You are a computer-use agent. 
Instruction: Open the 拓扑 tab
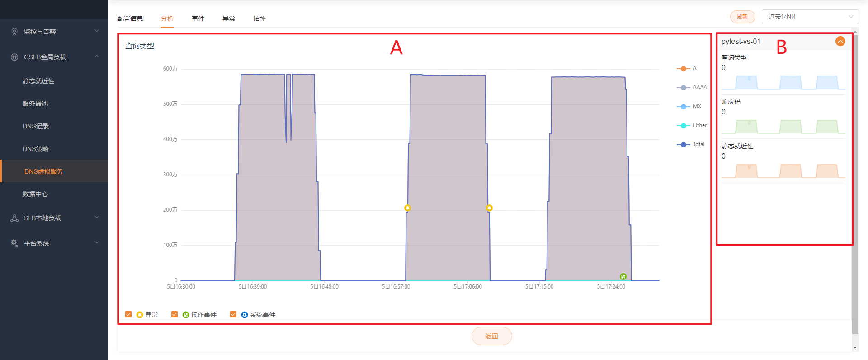(x=259, y=19)
